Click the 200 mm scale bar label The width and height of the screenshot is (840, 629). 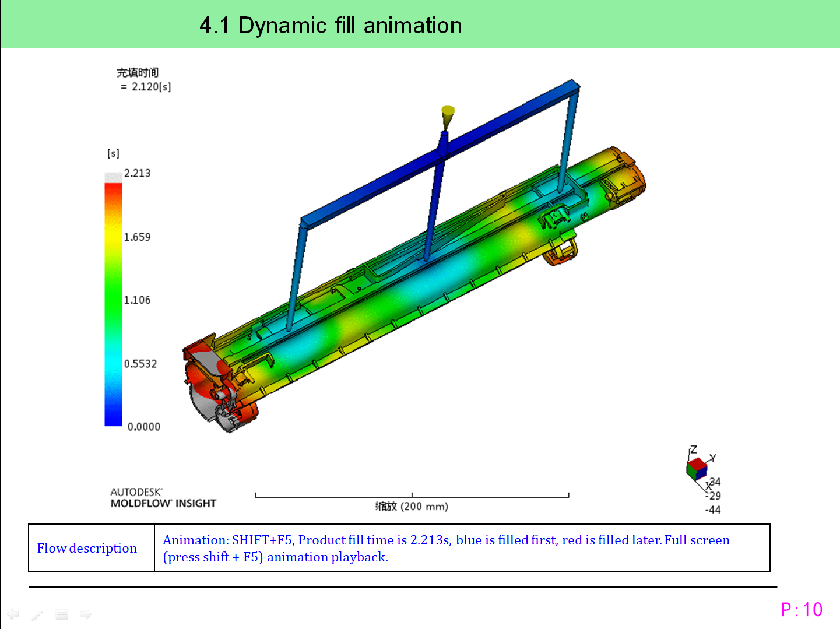pyautogui.click(x=412, y=506)
